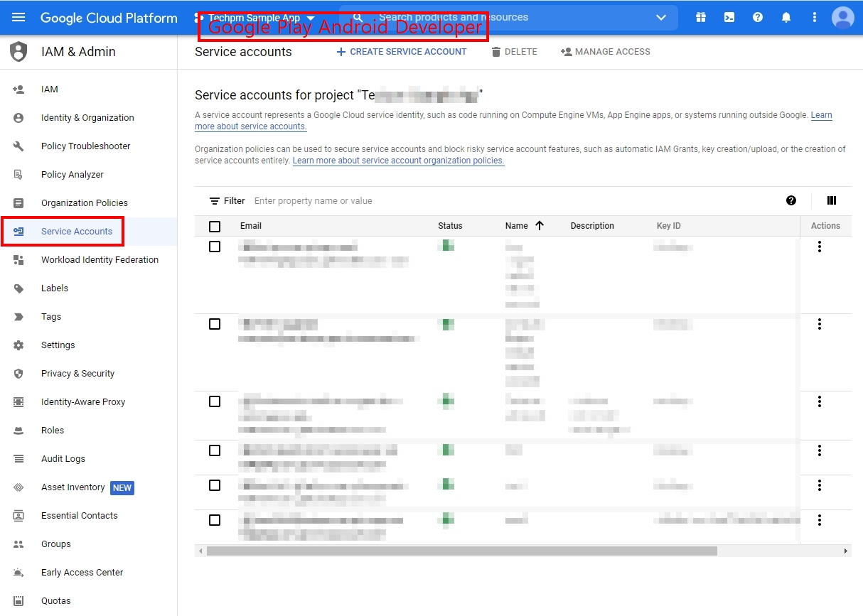Show notifications bell
863x616 pixels.
click(x=786, y=17)
